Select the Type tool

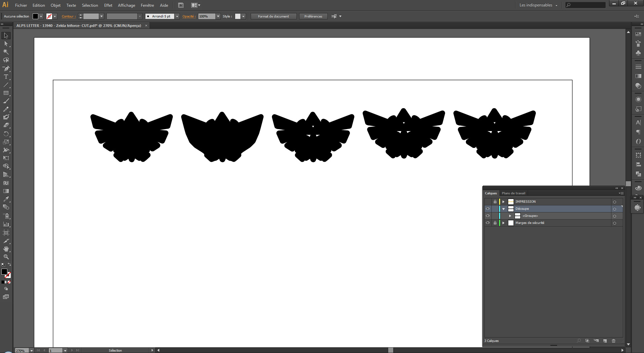point(6,77)
